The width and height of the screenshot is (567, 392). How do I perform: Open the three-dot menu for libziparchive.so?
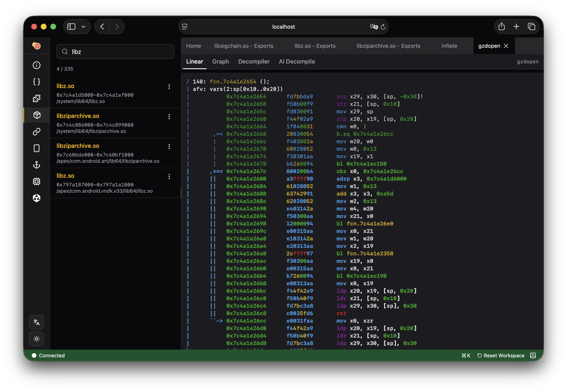click(x=169, y=117)
